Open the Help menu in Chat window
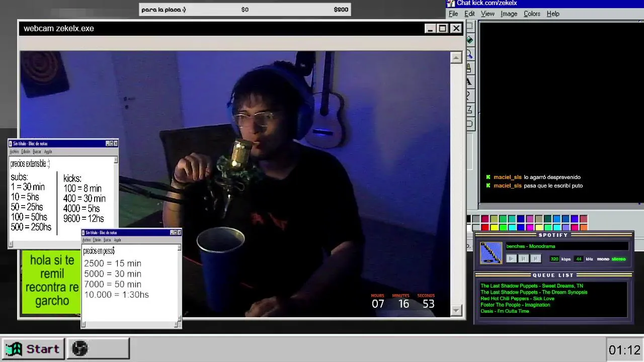 coord(553,14)
